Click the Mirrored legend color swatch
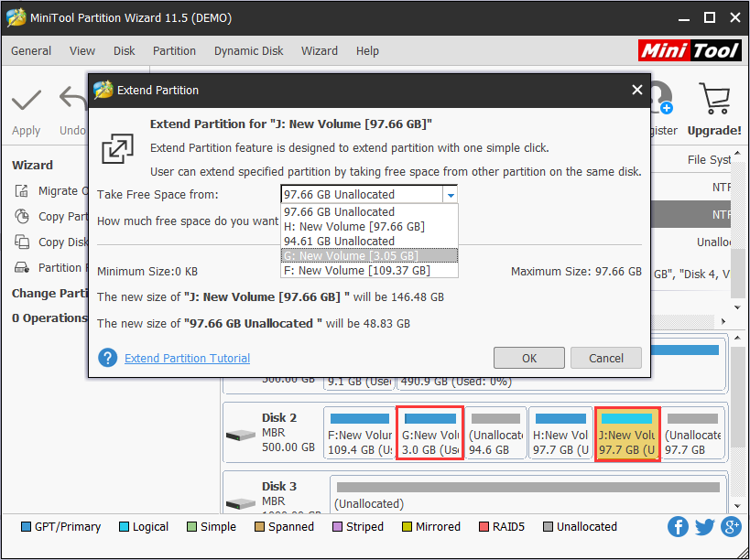Viewport: 750px width, 560px height. (x=407, y=527)
